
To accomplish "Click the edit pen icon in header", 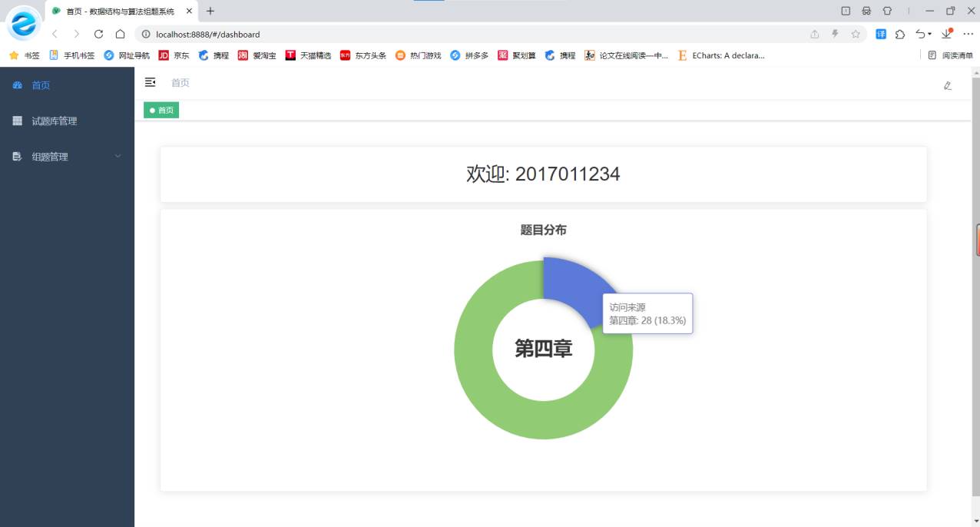I will pos(948,85).
